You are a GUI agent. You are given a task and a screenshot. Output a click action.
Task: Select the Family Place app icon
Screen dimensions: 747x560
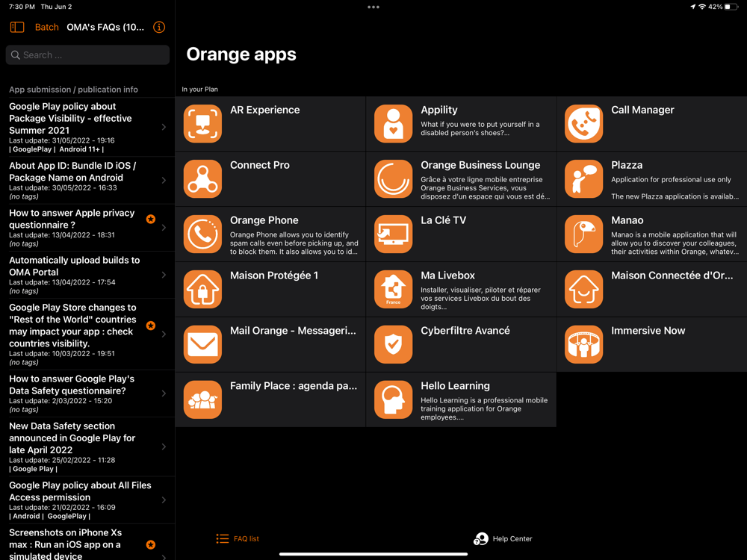coord(202,400)
